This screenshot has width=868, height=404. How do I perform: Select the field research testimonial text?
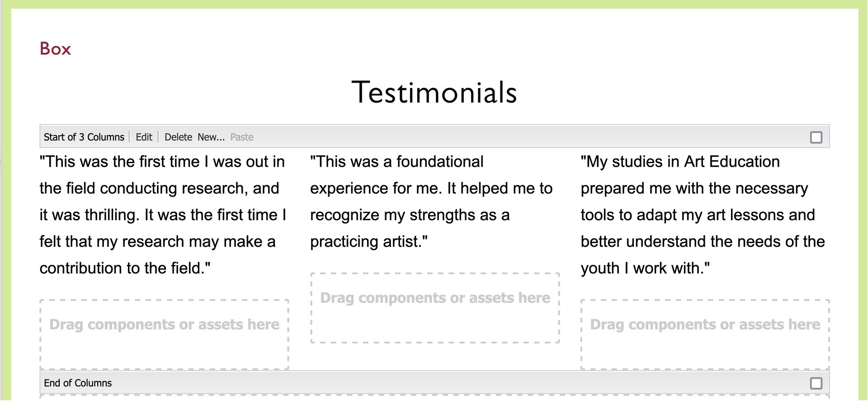163,215
